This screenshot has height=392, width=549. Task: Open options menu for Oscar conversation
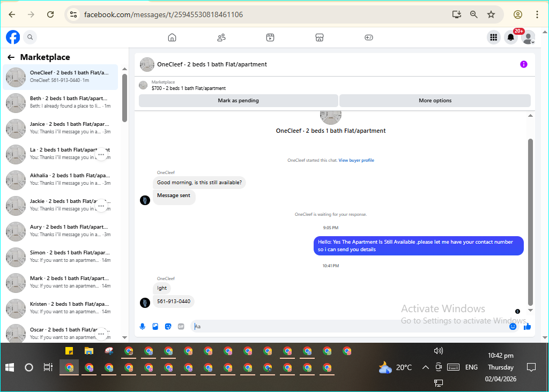101,334
